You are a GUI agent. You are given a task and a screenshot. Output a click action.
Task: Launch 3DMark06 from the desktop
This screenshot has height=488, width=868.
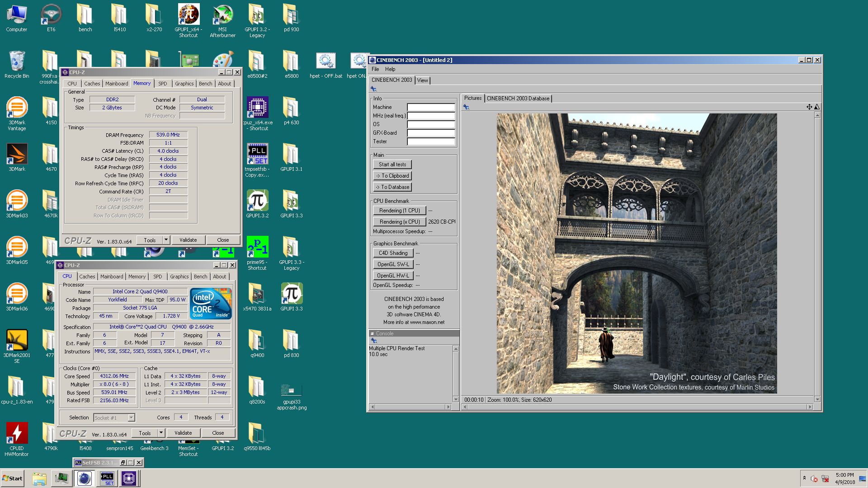(x=17, y=297)
